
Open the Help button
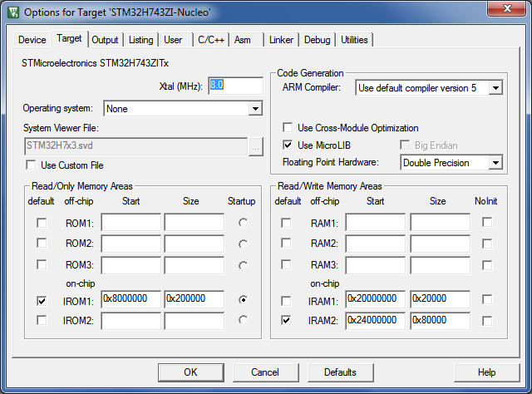[486, 372]
